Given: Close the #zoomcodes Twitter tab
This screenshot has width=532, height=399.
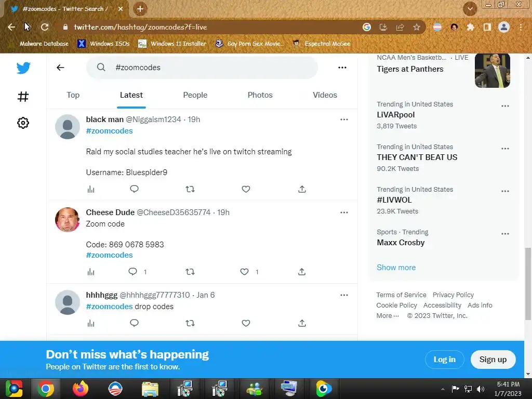Looking at the screenshot, I should pos(121,9).
